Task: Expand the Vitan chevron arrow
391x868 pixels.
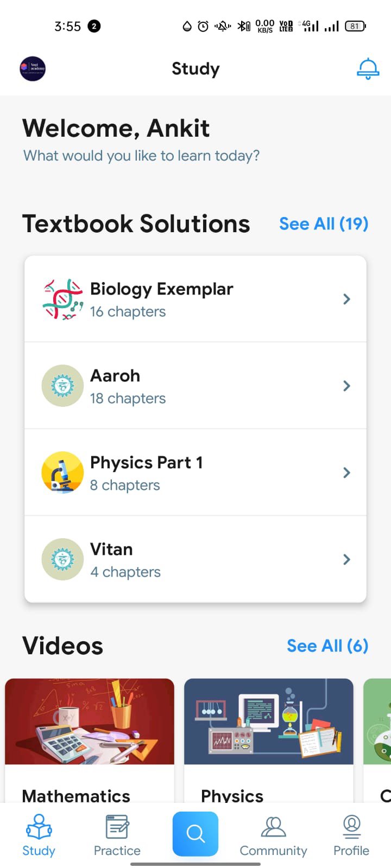Action: pos(346,559)
